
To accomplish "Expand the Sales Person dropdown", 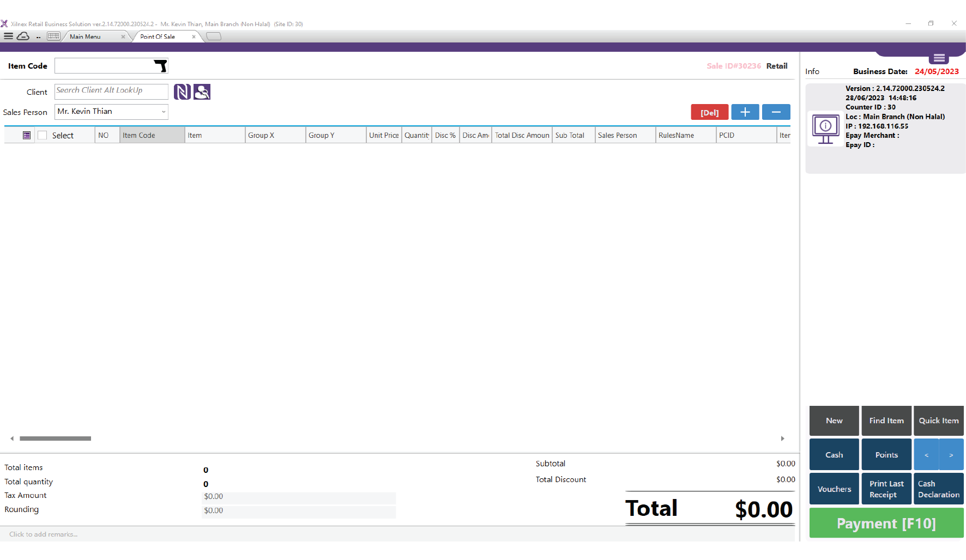I will point(163,112).
